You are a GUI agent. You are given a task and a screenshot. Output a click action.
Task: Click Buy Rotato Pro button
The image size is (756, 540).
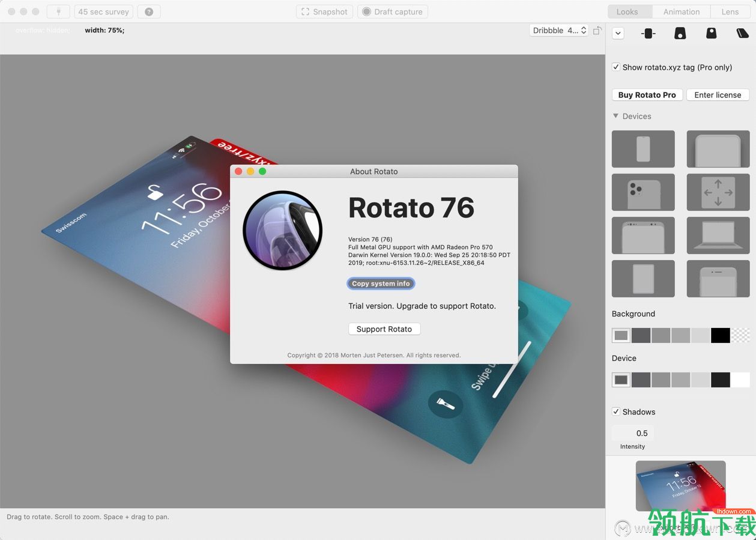pyautogui.click(x=647, y=95)
